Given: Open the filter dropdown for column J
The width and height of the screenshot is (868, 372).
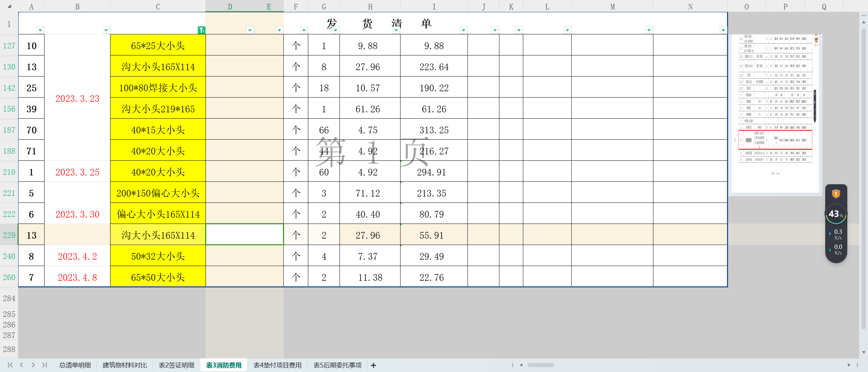Looking at the screenshot, I should (495, 30).
